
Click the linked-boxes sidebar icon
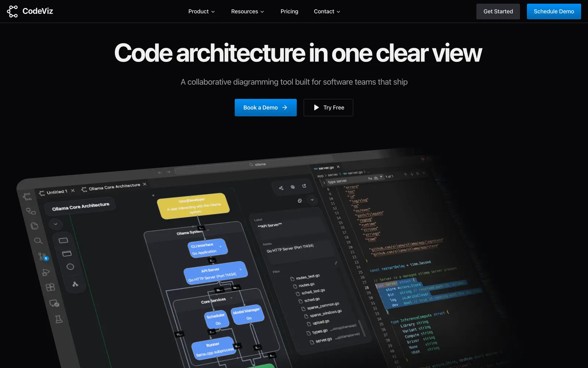(x=31, y=211)
